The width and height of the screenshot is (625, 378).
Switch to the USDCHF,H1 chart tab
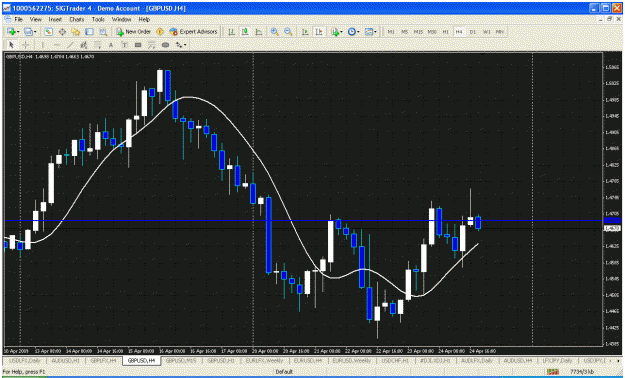point(394,360)
